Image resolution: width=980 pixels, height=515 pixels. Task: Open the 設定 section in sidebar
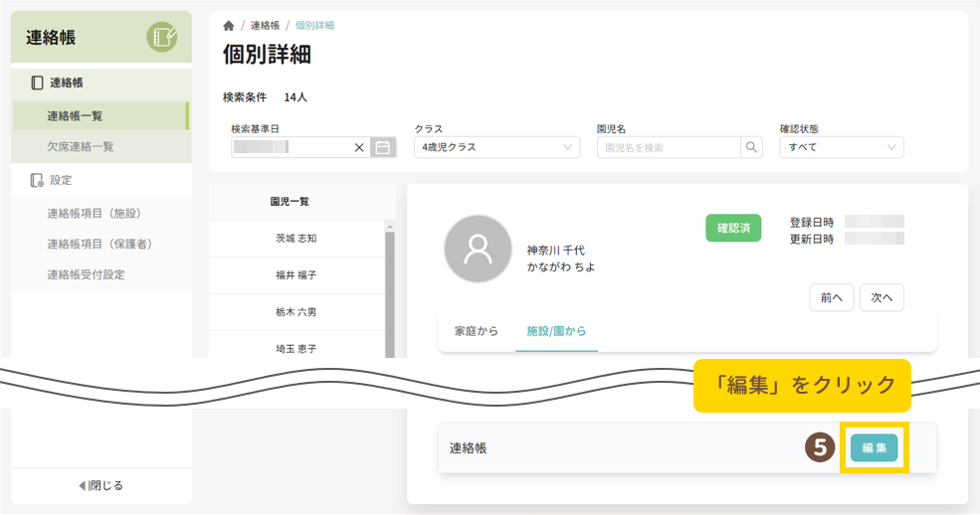(x=60, y=180)
